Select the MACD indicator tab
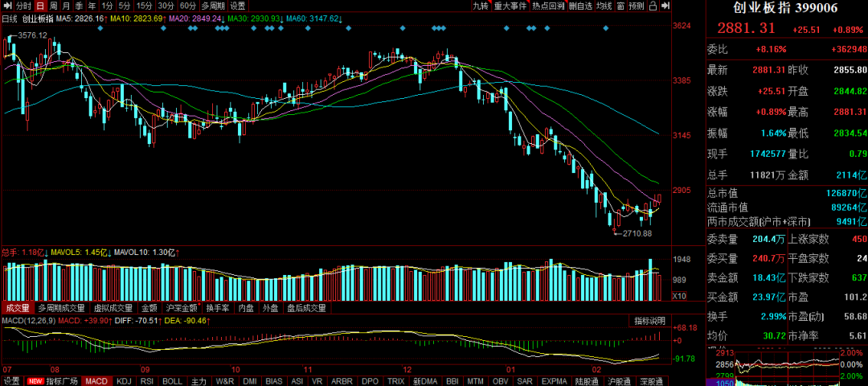Viewport: 868px width, 386px height. coord(97,381)
